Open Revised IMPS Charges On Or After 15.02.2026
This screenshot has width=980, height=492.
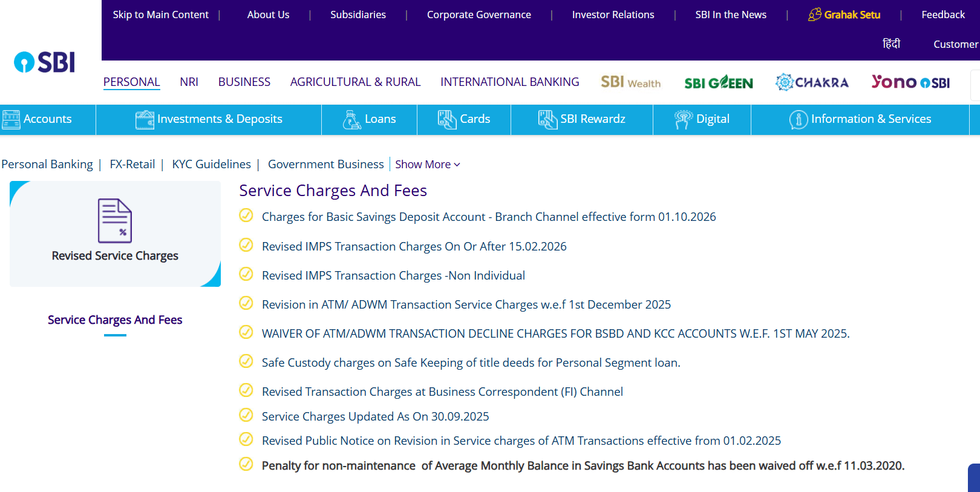click(x=414, y=246)
